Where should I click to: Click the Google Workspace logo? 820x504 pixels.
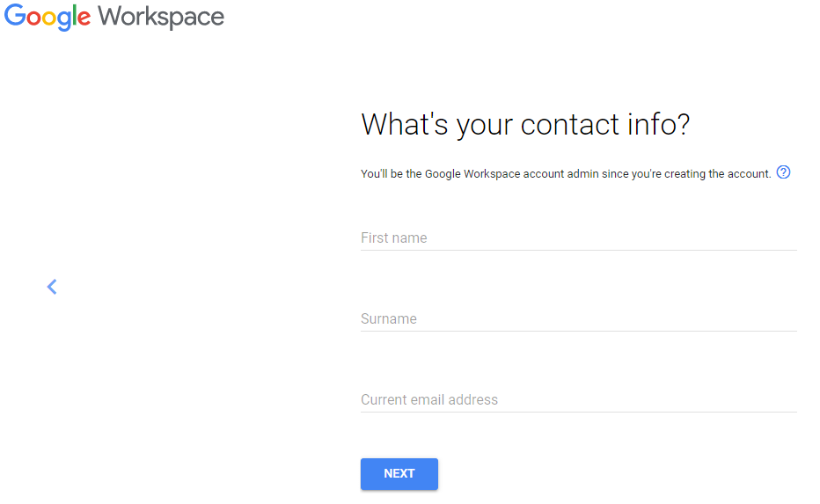tap(114, 17)
